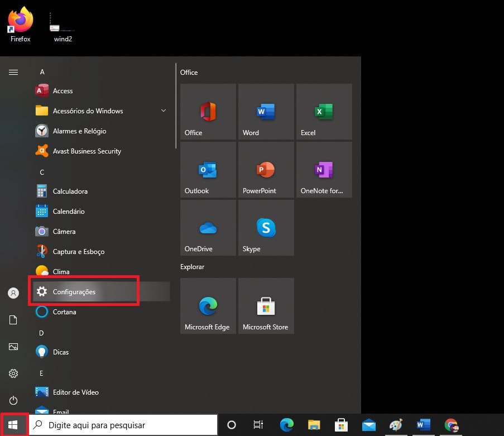Open the Skype tile
Viewport: 504px width, 436px height.
(x=266, y=228)
